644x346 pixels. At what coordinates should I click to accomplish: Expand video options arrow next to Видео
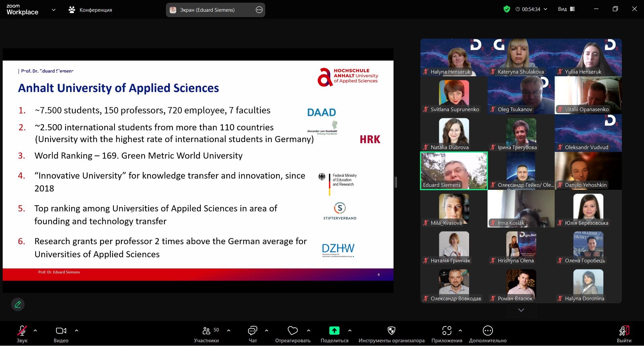[x=77, y=331]
